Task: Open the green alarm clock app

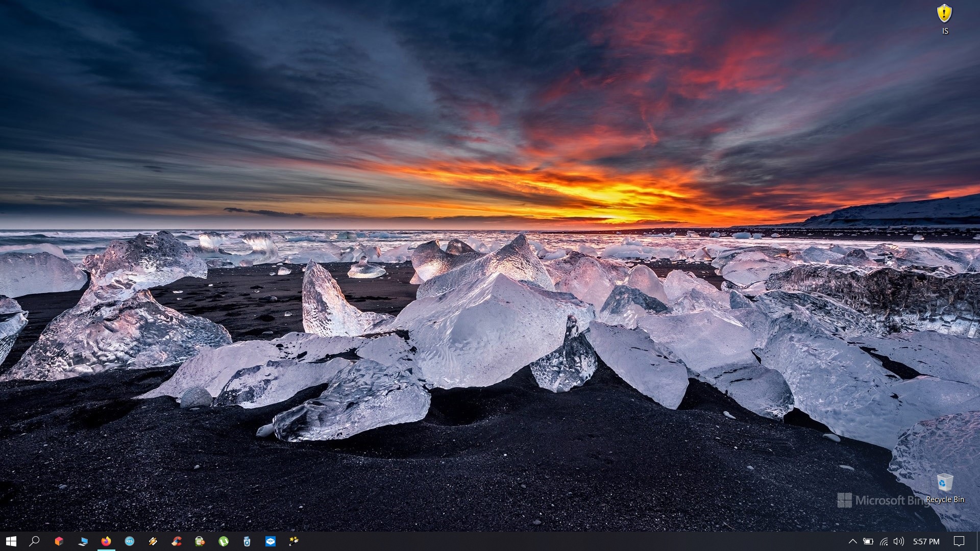Action: tap(200, 541)
